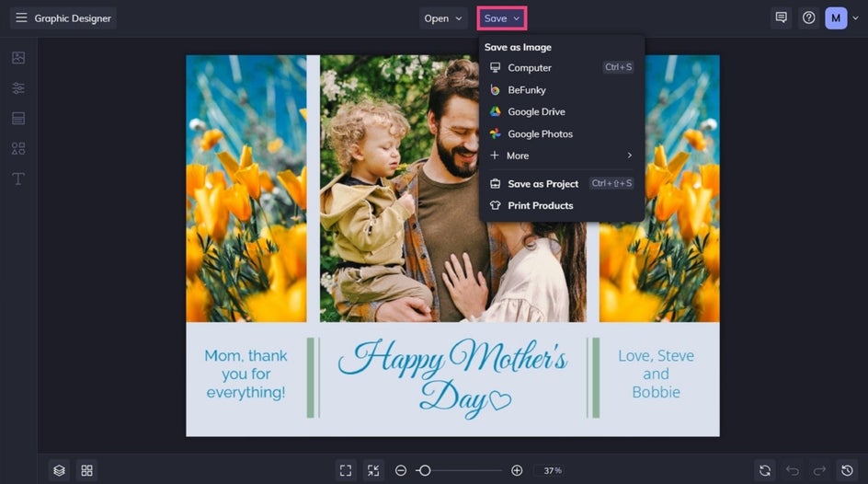Open the Layers panel icon
868x484 pixels.
[60, 470]
